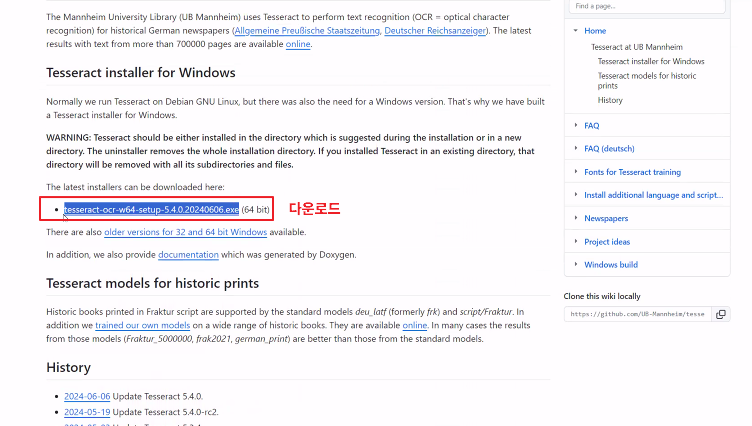752x426 pixels.
Task: Open Deutscher Reichsanzeiger link
Action: point(435,31)
